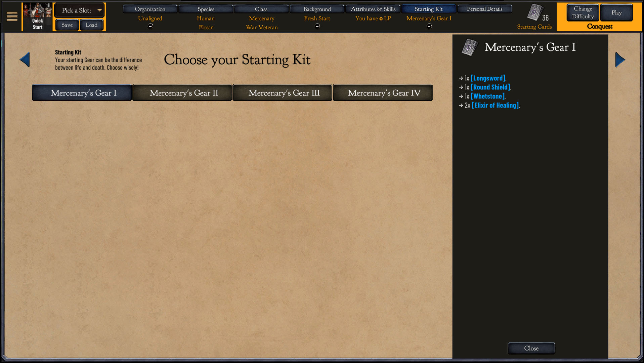The width and height of the screenshot is (644, 363).
Task: Click the Quick Start knights icon
Action: click(x=37, y=16)
